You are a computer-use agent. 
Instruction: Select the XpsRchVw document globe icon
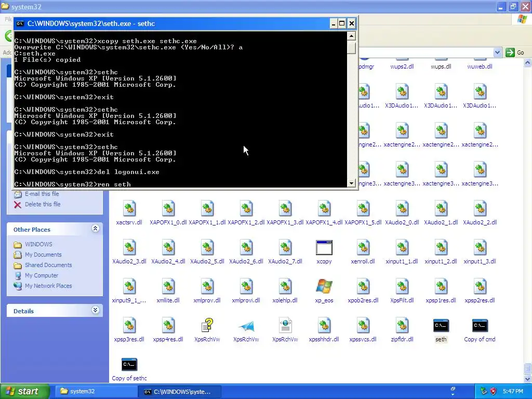point(285,325)
